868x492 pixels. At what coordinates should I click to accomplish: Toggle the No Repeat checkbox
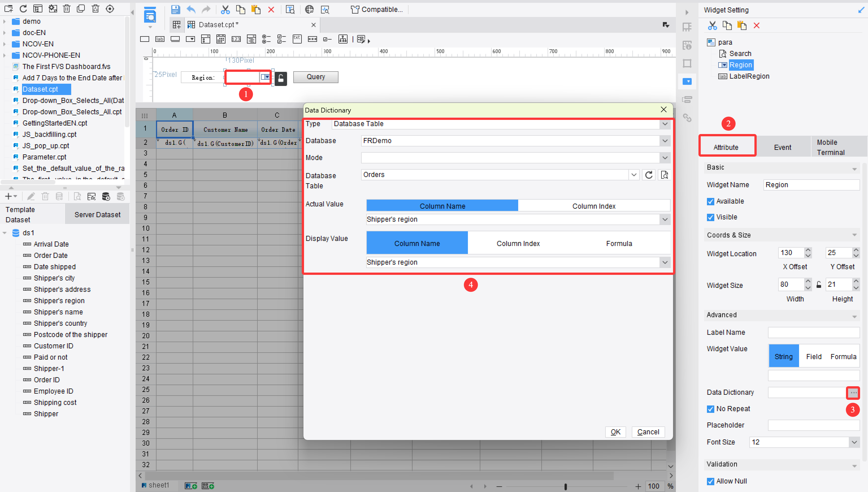click(710, 409)
